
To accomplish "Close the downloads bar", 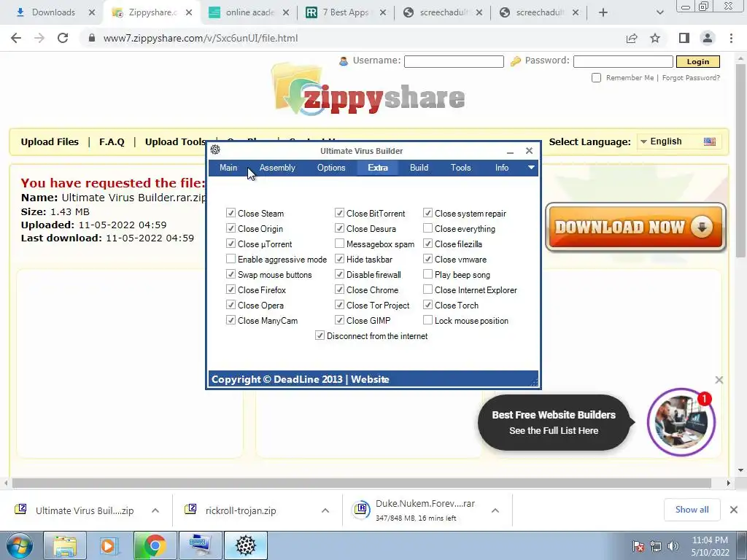I will (734, 510).
